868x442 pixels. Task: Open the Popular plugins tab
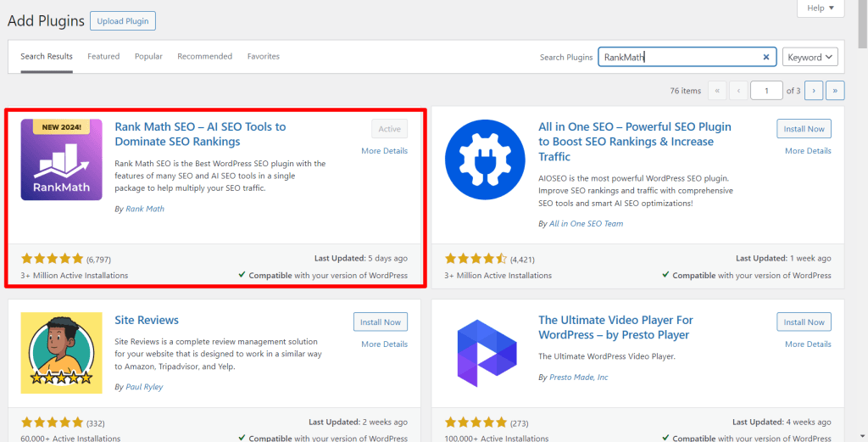click(148, 57)
